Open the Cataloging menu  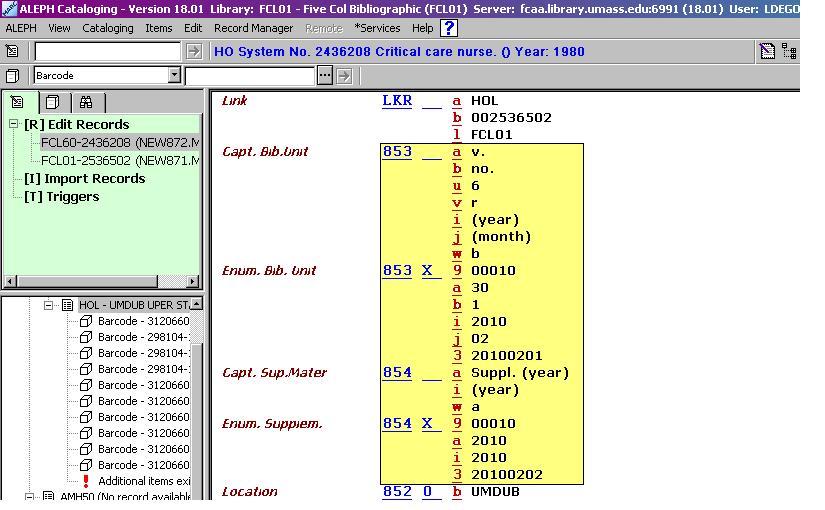tap(107, 28)
